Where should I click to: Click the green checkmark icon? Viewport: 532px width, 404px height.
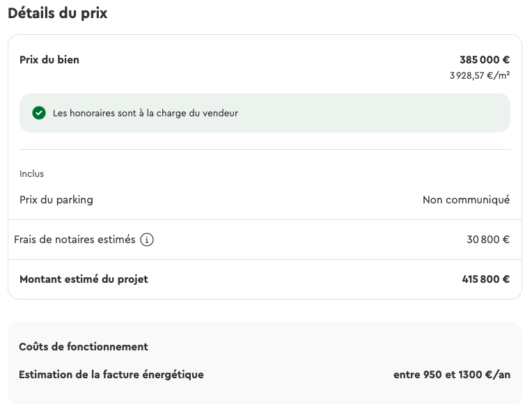pos(39,113)
